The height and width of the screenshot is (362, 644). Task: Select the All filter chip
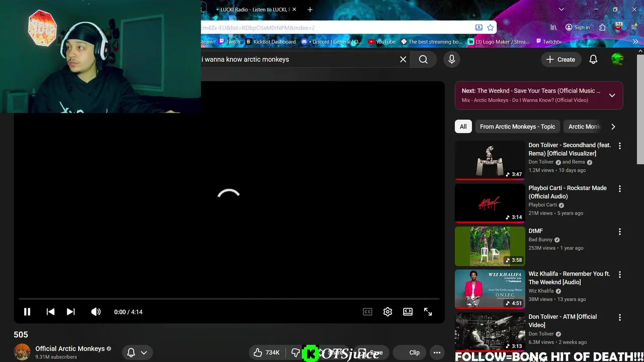point(463,127)
